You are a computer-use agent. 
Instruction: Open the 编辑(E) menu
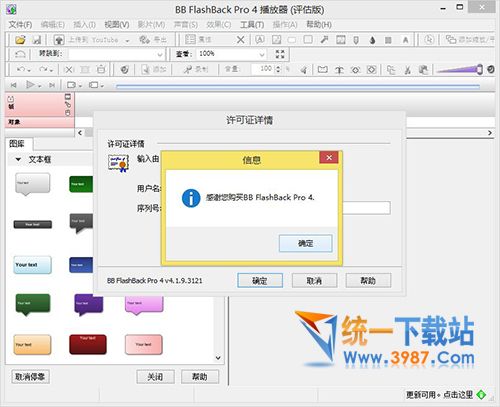coord(53,25)
